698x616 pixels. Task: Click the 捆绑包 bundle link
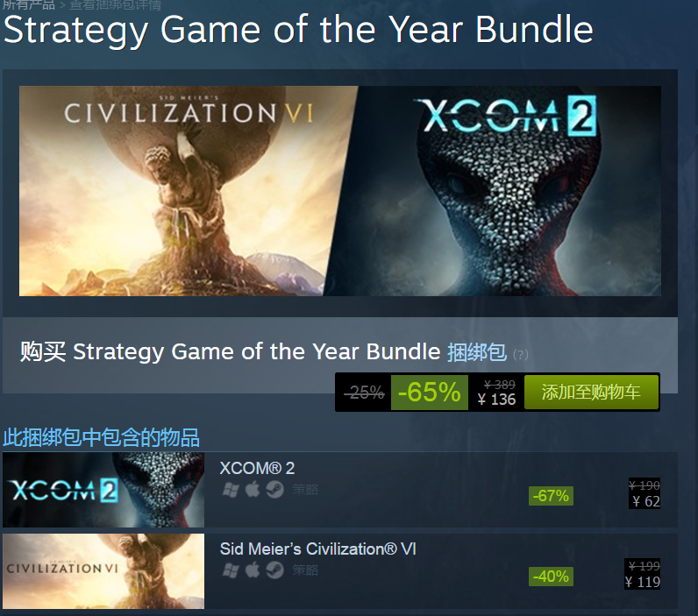pos(477,352)
